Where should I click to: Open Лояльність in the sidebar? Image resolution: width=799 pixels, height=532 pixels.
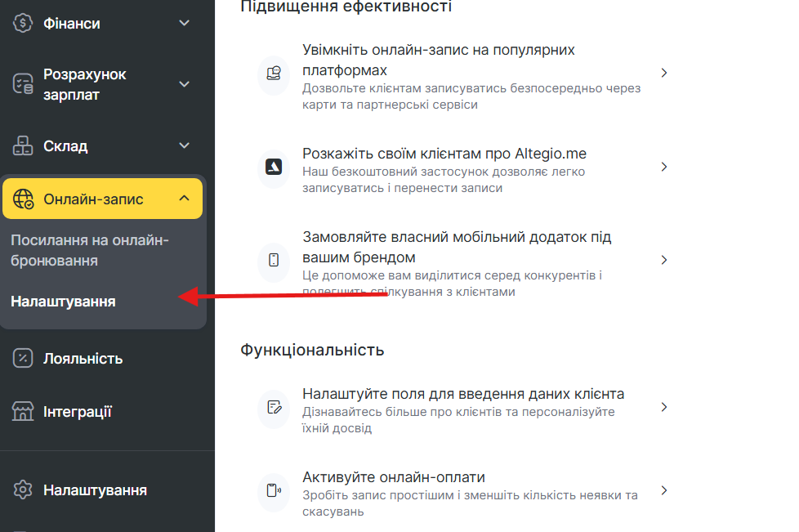coord(83,358)
